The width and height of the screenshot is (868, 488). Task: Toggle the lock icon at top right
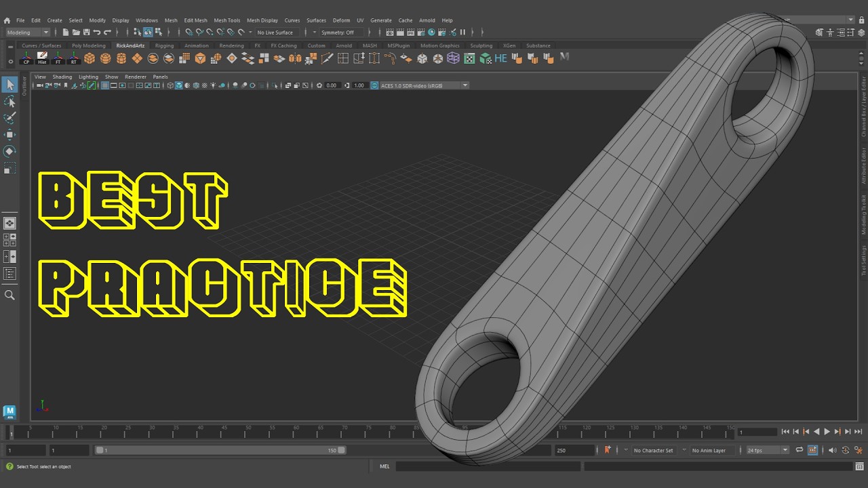pyautogui.click(x=861, y=20)
